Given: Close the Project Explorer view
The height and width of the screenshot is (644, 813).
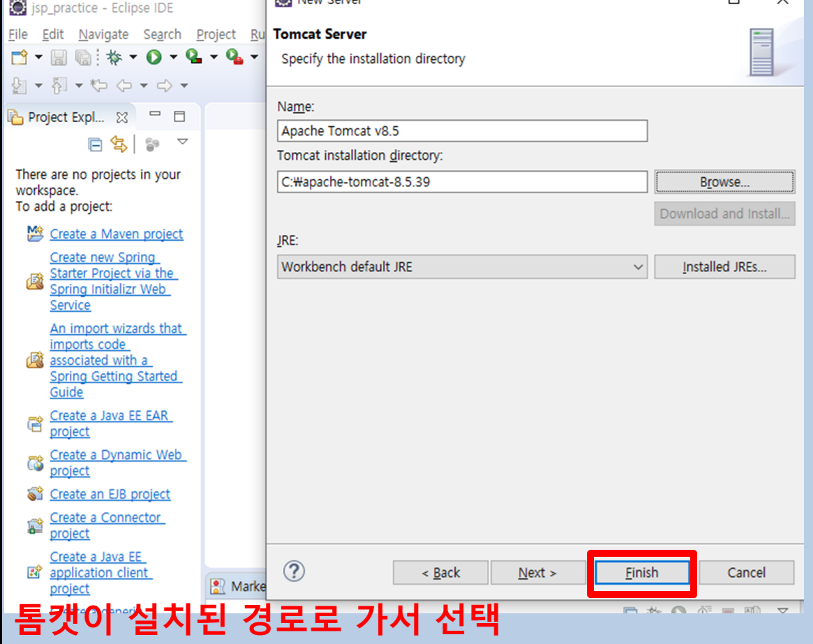Looking at the screenshot, I should pyautogui.click(x=122, y=118).
